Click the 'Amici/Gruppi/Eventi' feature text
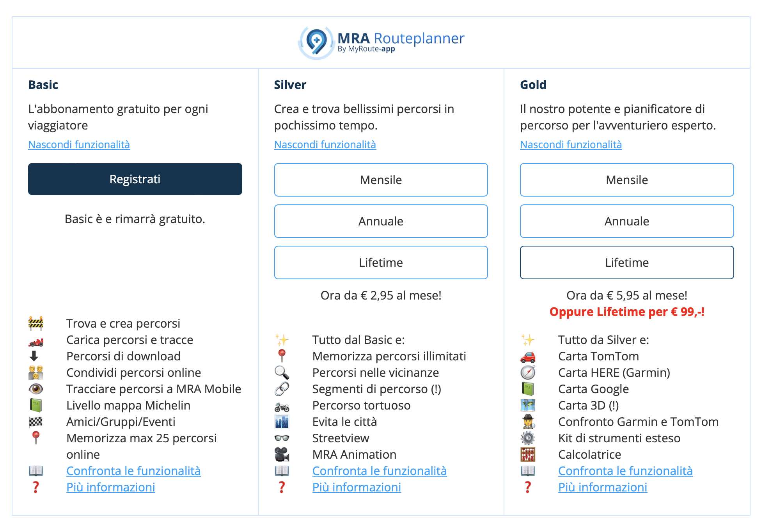This screenshot has height=532, width=763. click(x=121, y=422)
